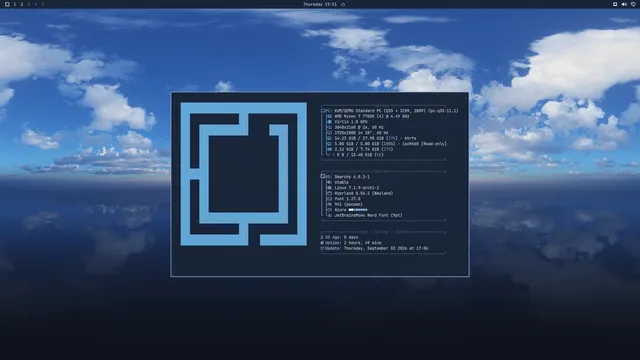Switch to workspace 4 in top bar
The height and width of the screenshot is (360, 640).
click(36, 4)
